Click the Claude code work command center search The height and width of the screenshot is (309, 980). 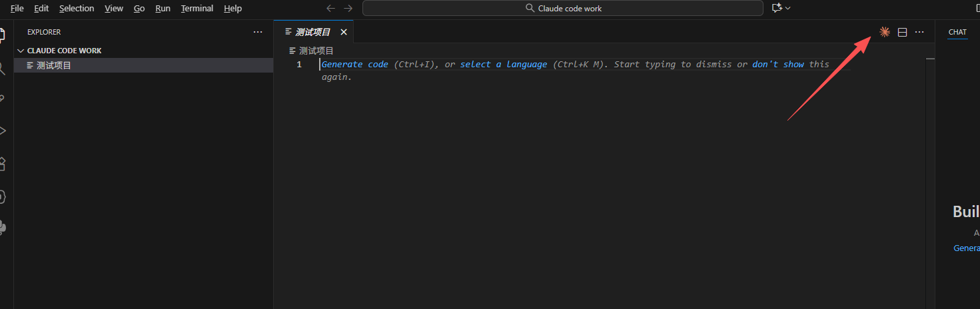pyautogui.click(x=562, y=8)
